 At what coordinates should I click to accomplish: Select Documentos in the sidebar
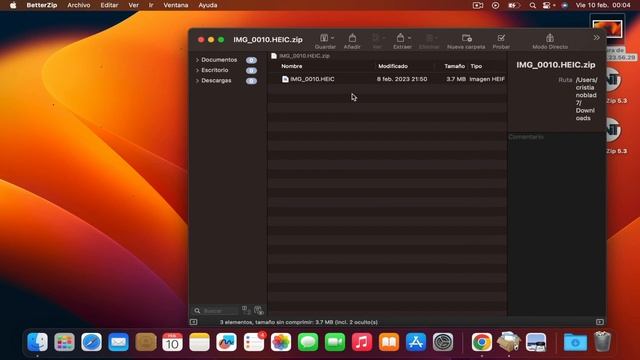pos(219,60)
